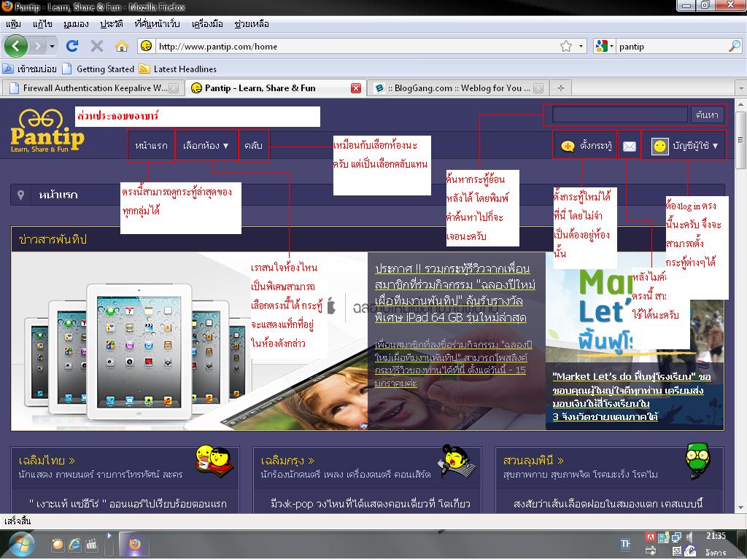Open the address bar history dropdown
The image size is (747, 560).
581,46
